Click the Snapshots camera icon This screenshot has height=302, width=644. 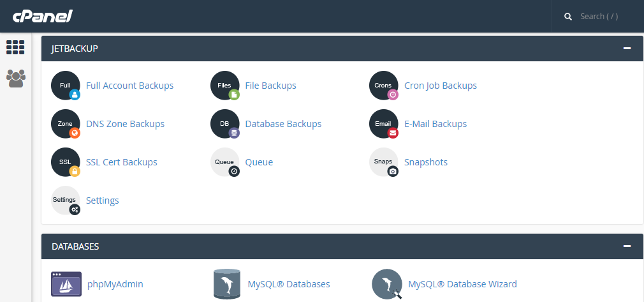[x=384, y=162]
